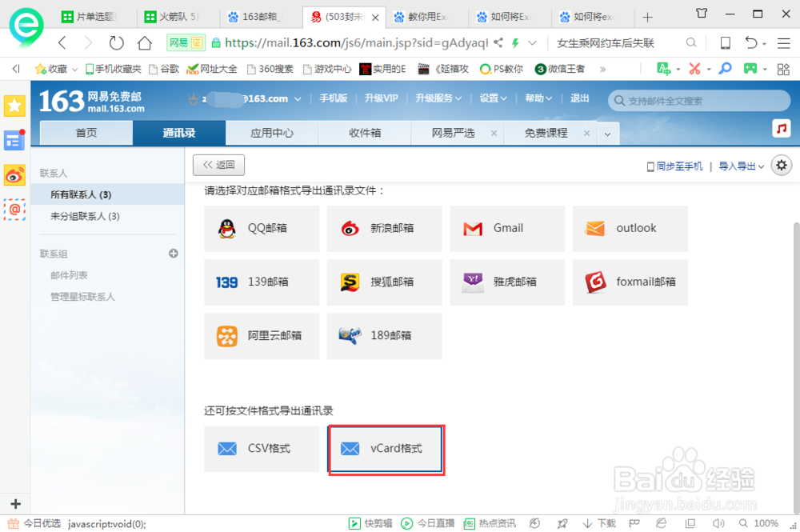
Task: Toggle browser mute speaker icon
Action: [x=718, y=523]
